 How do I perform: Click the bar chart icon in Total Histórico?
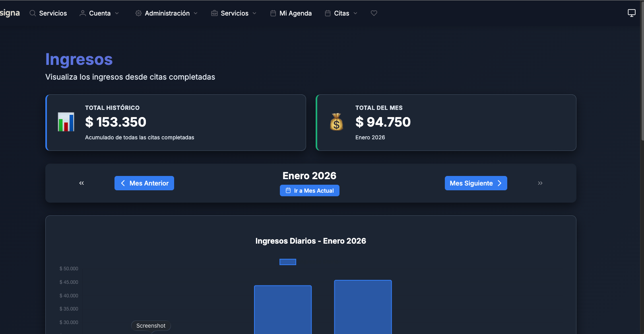66,122
